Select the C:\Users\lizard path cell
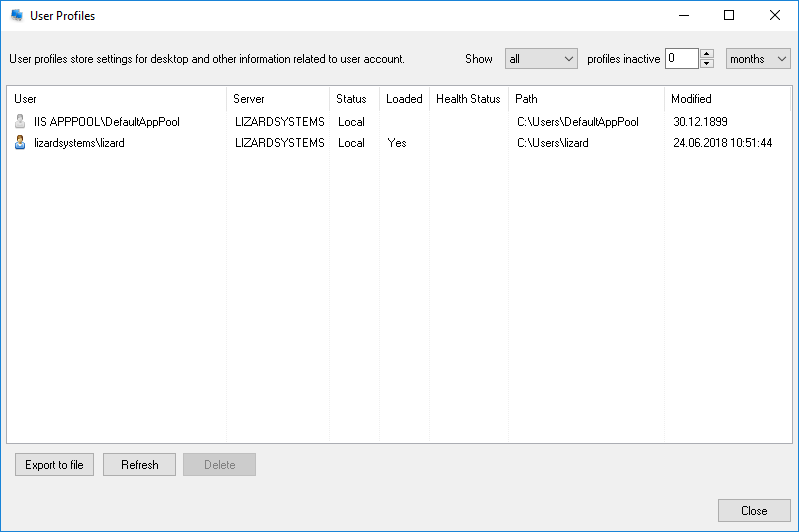 pos(552,143)
